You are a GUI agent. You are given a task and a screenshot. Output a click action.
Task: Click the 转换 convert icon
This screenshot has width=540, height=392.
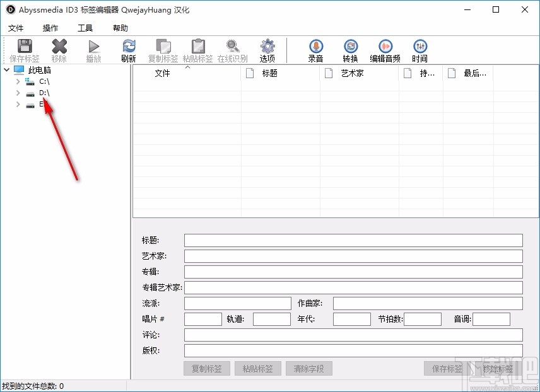(351, 47)
